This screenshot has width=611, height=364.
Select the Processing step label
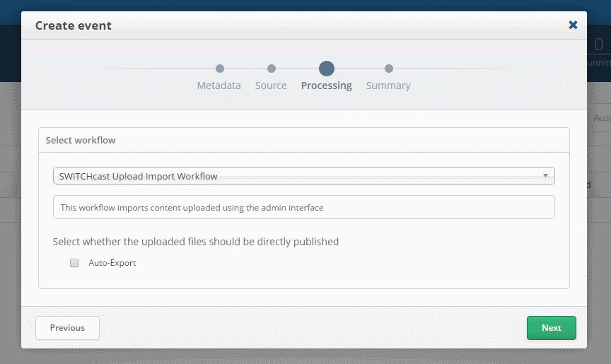pyautogui.click(x=326, y=86)
